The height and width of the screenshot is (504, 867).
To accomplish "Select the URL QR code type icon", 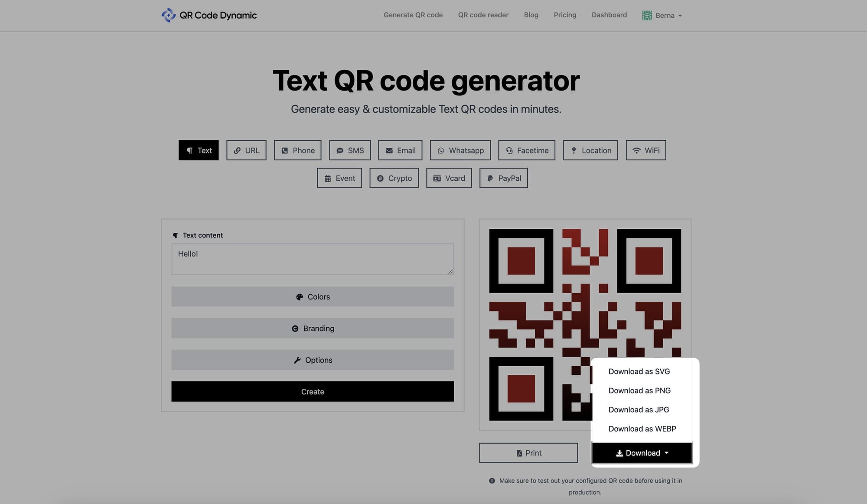I will [x=237, y=150].
